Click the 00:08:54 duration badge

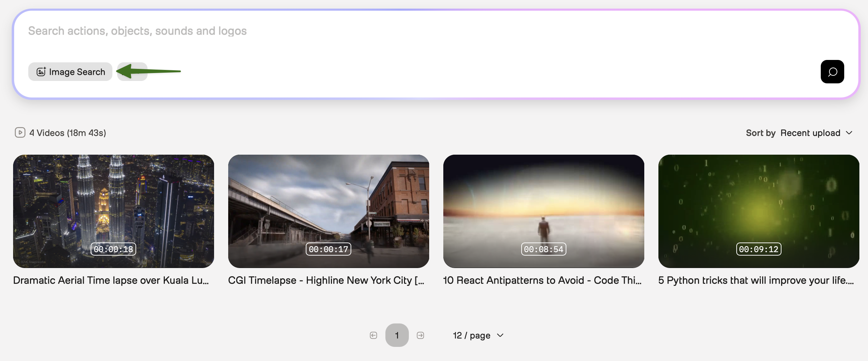pos(543,249)
